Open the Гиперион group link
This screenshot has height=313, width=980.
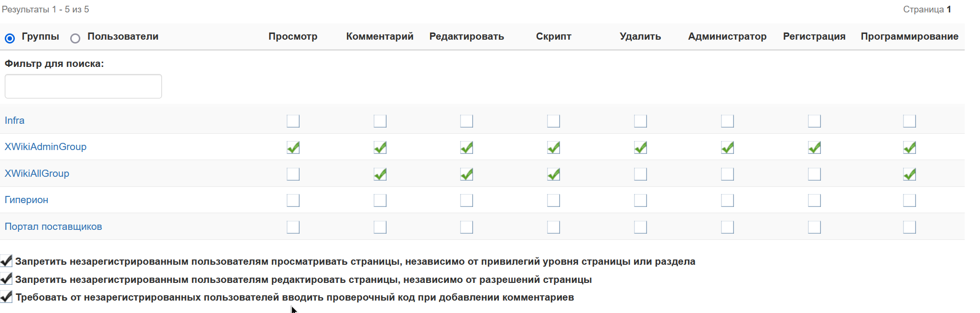[x=26, y=200]
